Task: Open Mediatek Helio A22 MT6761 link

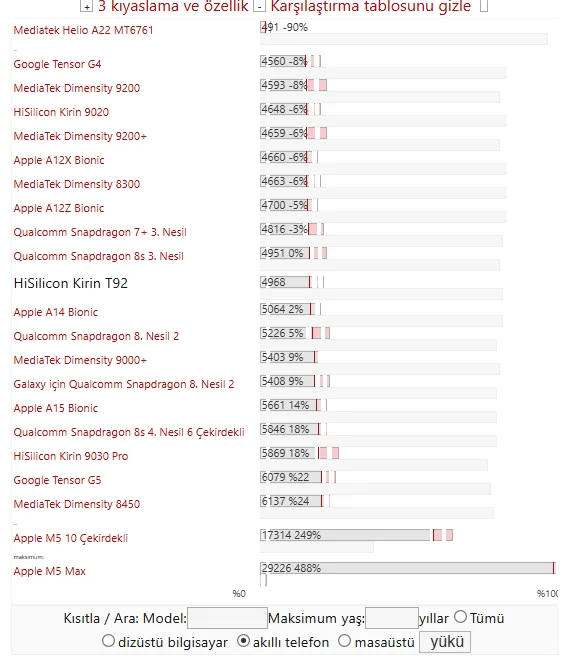Action: coord(83,30)
